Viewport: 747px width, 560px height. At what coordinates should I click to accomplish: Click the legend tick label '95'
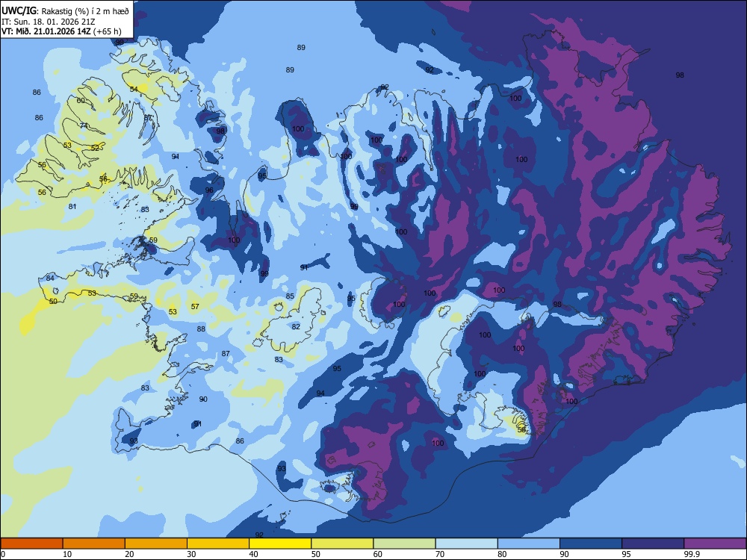(x=626, y=554)
